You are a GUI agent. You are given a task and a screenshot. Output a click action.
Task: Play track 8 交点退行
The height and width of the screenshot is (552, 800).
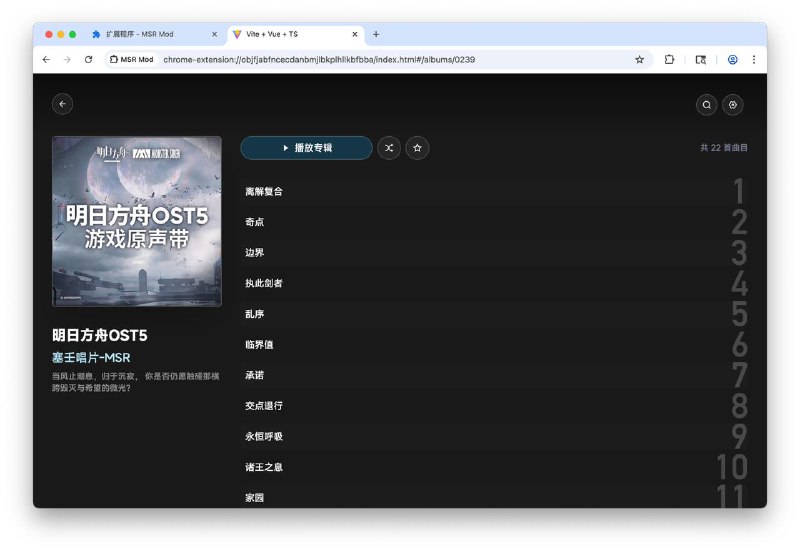(494, 406)
